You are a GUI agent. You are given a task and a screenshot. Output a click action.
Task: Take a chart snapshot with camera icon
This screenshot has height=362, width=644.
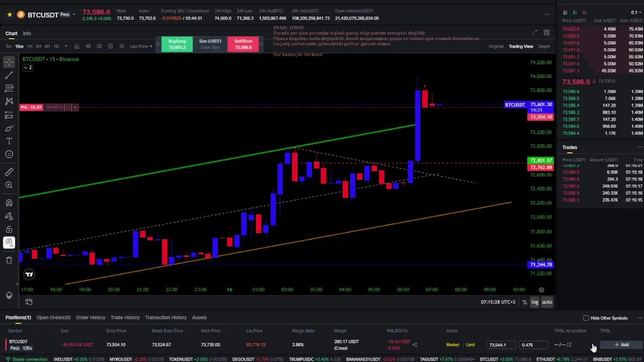(99, 46)
